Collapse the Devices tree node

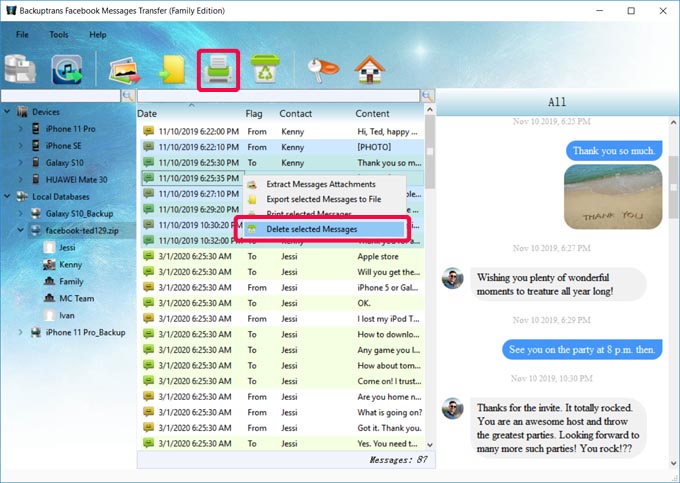(7, 111)
